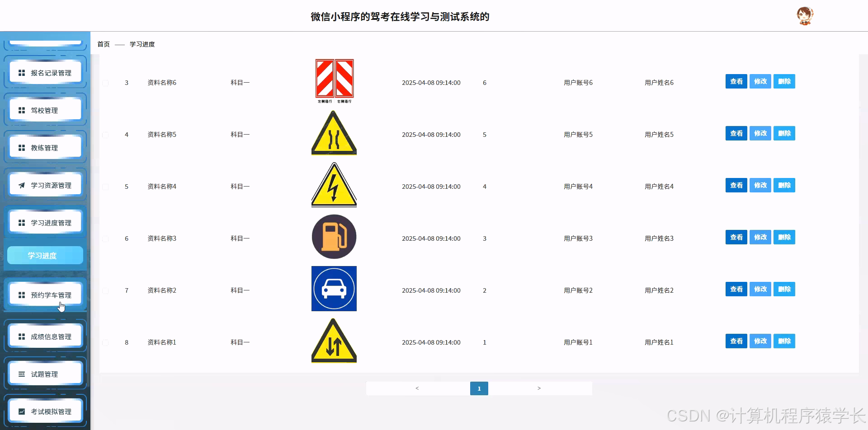Check the row checkbox for 资料名称6

click(105, 83)
